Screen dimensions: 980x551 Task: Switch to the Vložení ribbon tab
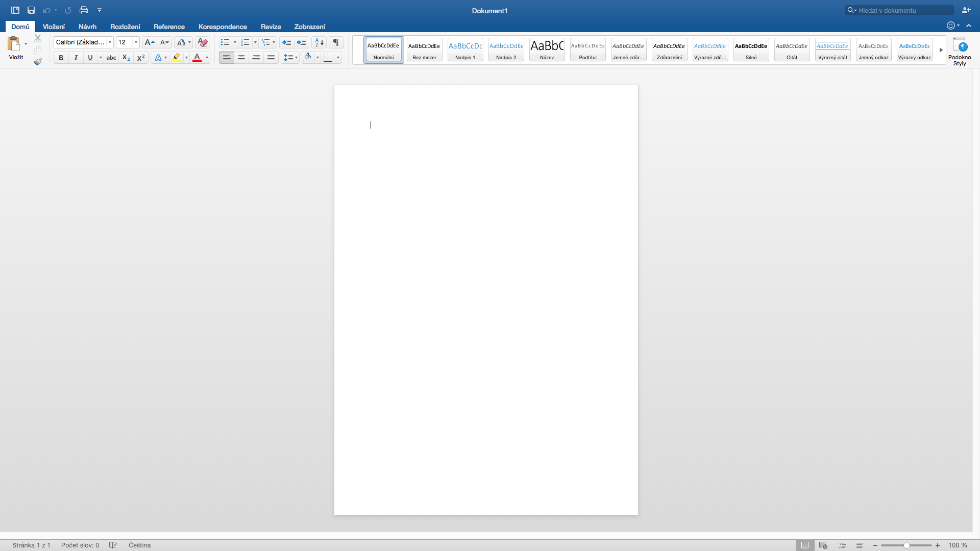point(54,27)
